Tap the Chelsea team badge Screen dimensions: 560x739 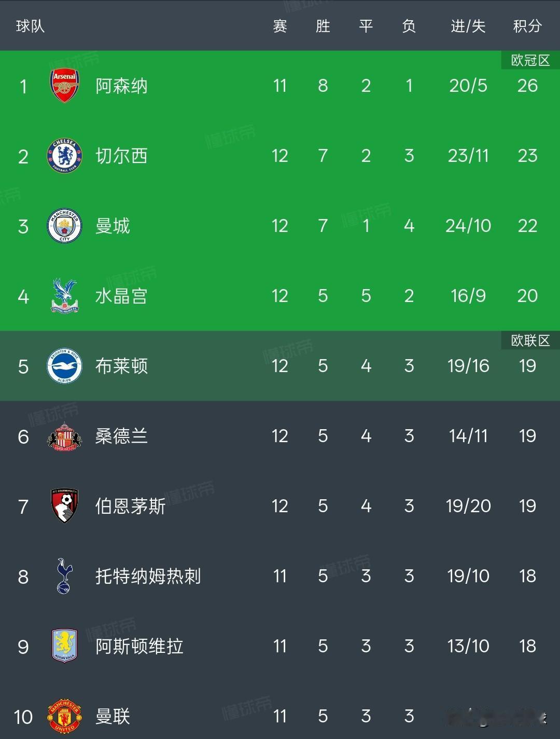(x=64, y=156)
